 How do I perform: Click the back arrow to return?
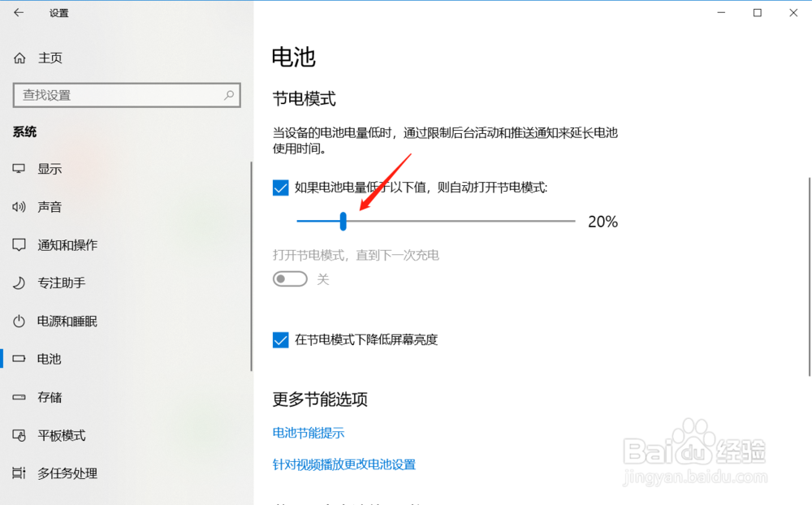coord(19,13)
